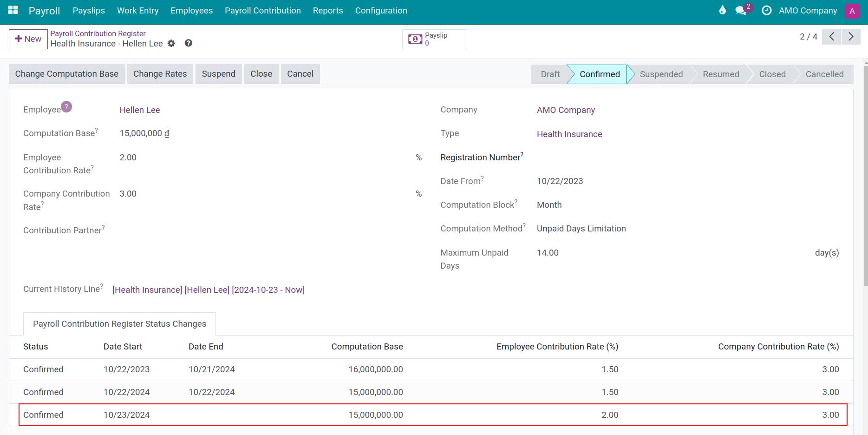Go to next record with right arrow

851,37
